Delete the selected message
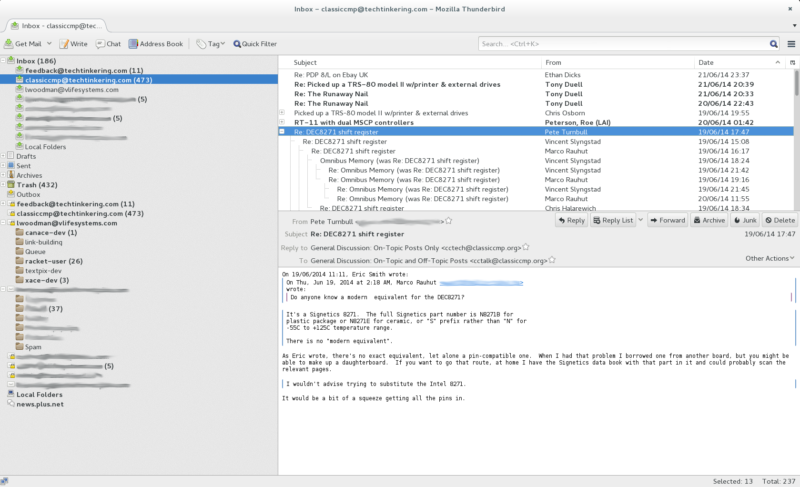The image size is (800, 487). tap(780, 220)
